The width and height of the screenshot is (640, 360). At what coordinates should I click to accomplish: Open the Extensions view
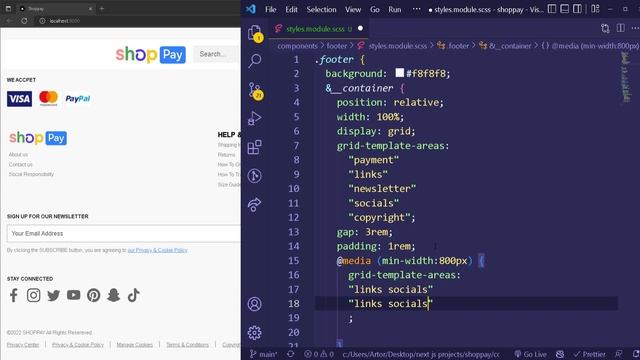pyautogui.click(x=255, y=147)
